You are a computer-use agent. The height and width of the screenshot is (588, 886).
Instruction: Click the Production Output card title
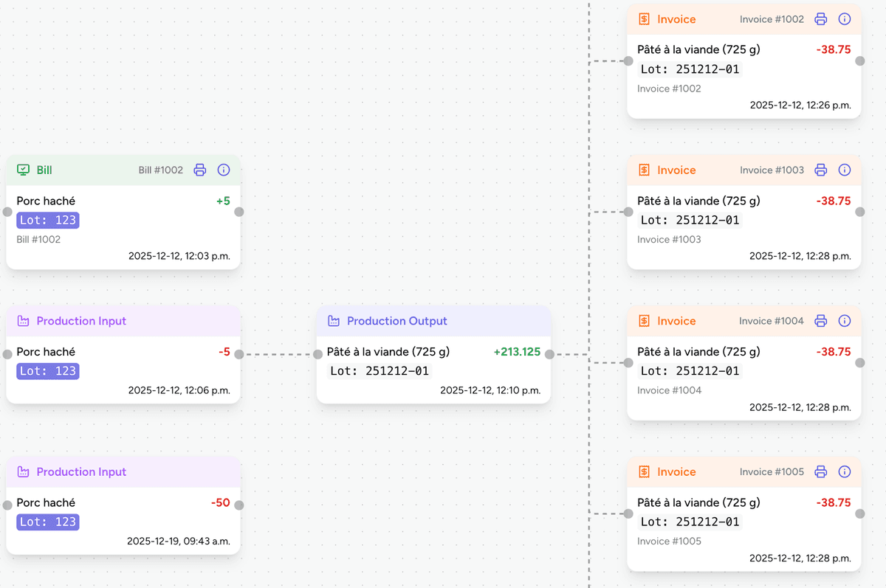pos(397,321)
